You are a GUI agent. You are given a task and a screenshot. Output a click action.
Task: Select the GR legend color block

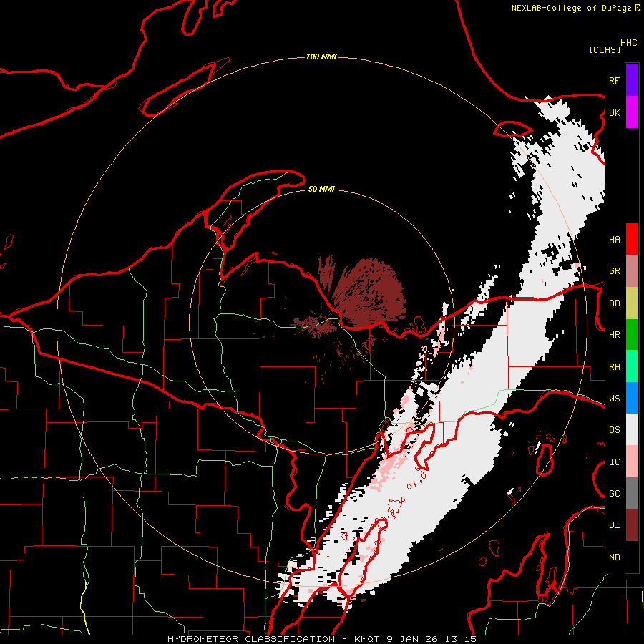coord(632,270)
